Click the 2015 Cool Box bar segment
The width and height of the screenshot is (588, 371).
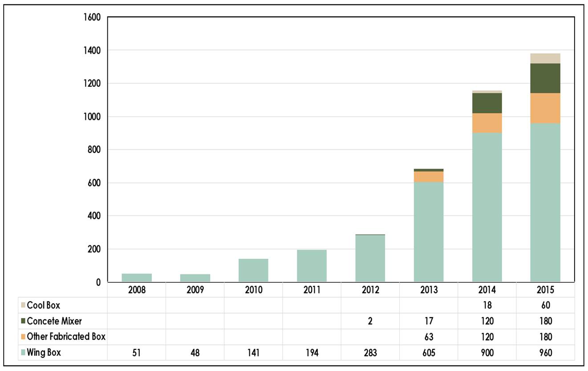coord(545,58)
